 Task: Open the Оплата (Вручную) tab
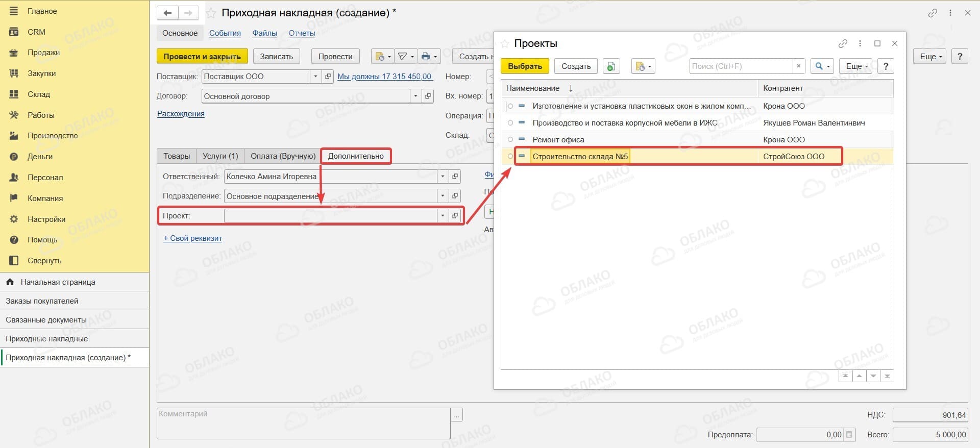coord(283,156)
